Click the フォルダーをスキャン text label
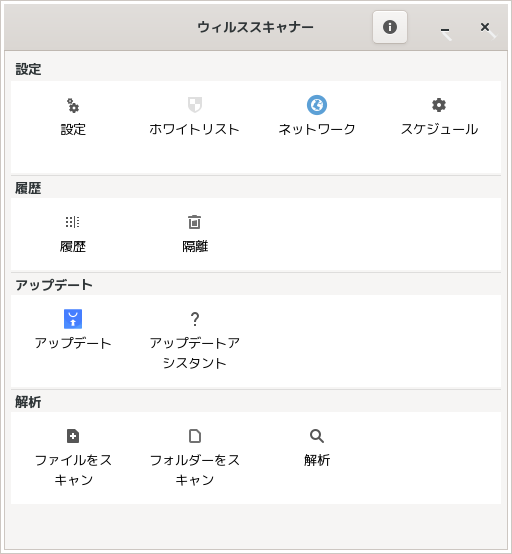The height and width of the screenshot is (554, 512). coord(195,470)
